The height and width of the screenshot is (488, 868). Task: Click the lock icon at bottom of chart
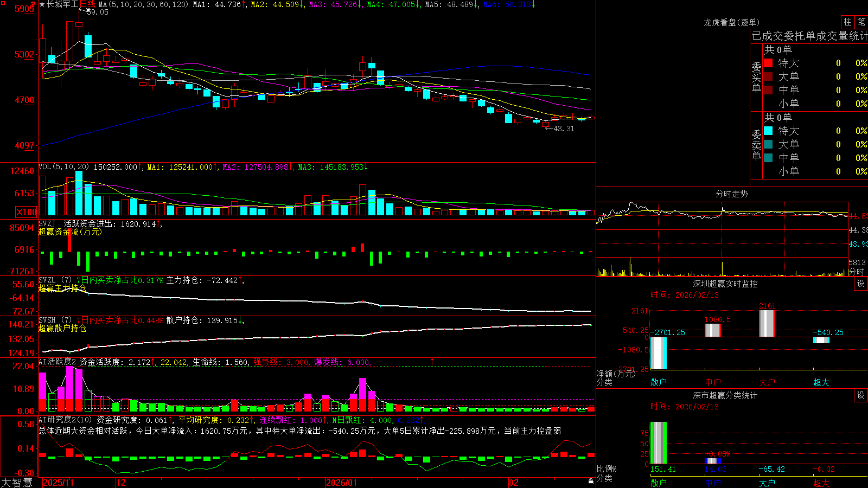591,481
